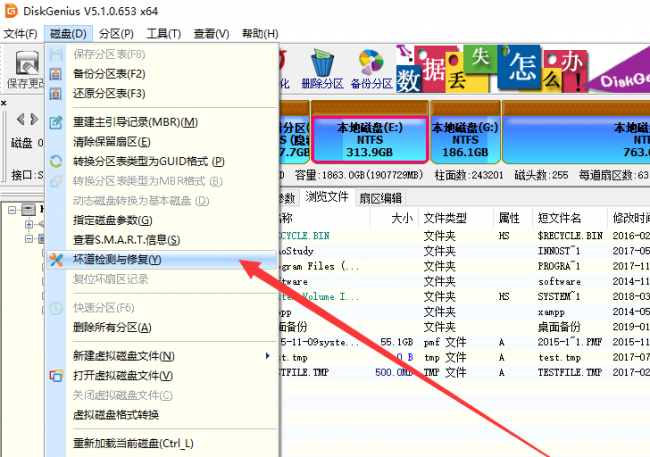Open the 查看(V) menu
Viewport: 650px width, 457px height.
211,34
